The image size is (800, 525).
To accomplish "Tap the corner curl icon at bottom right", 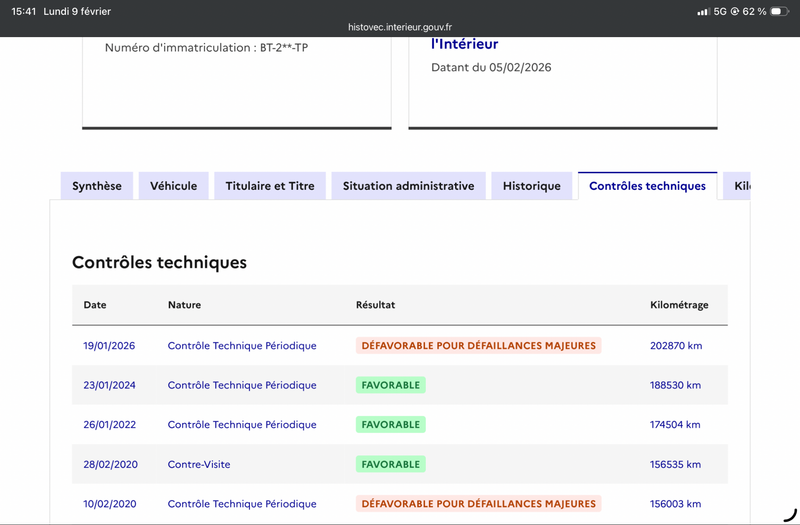I will 790,514.
